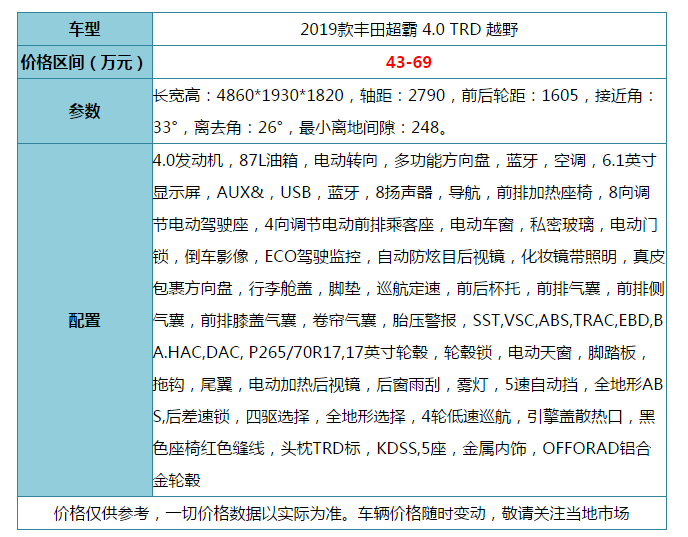
Task: Click the 前后轮距：1605 text
Action: coord(520,95)
